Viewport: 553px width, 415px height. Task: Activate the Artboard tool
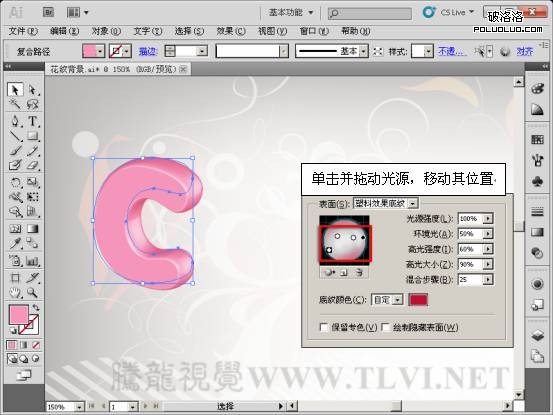15,278
